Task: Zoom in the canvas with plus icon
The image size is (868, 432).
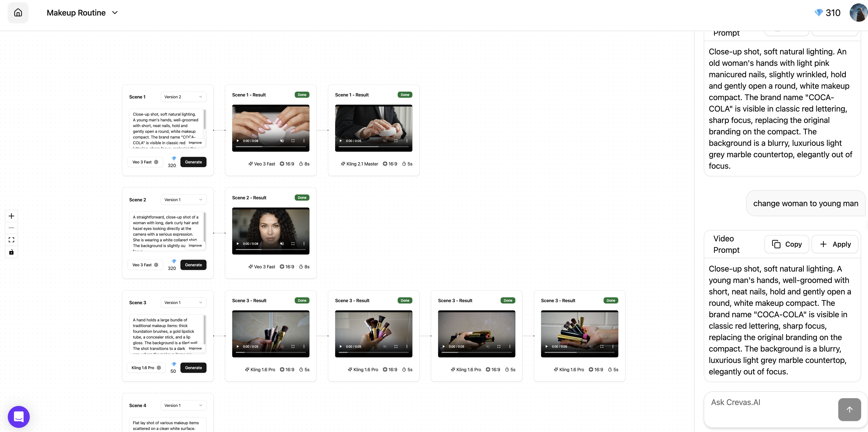Action: pyautogui.click(x=11, y=216)
